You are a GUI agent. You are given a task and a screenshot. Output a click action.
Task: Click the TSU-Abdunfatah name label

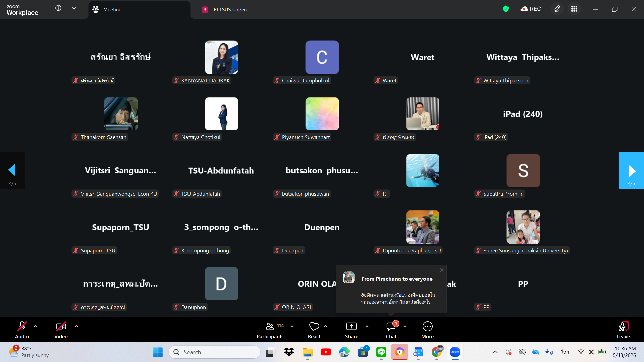click(197, 194)
